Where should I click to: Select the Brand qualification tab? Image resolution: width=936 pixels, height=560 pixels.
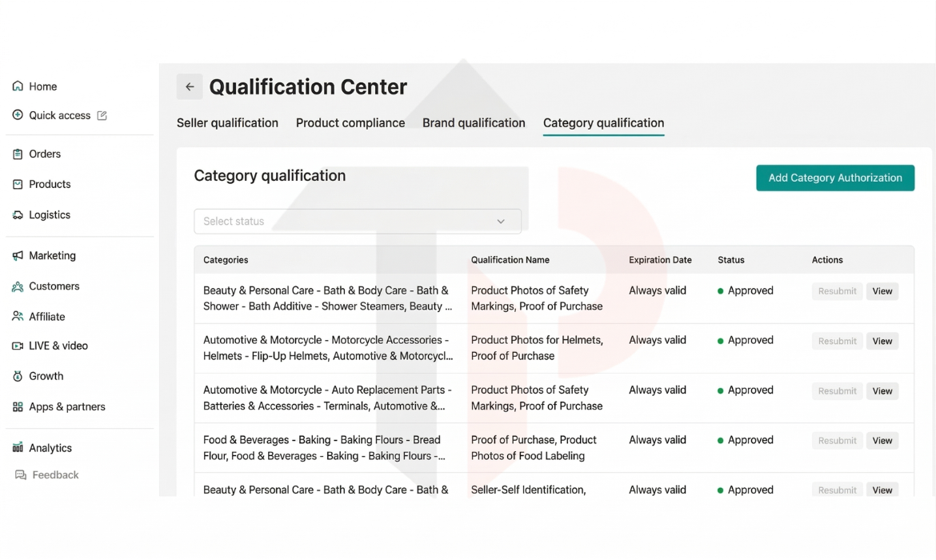(x=474, y=123)
